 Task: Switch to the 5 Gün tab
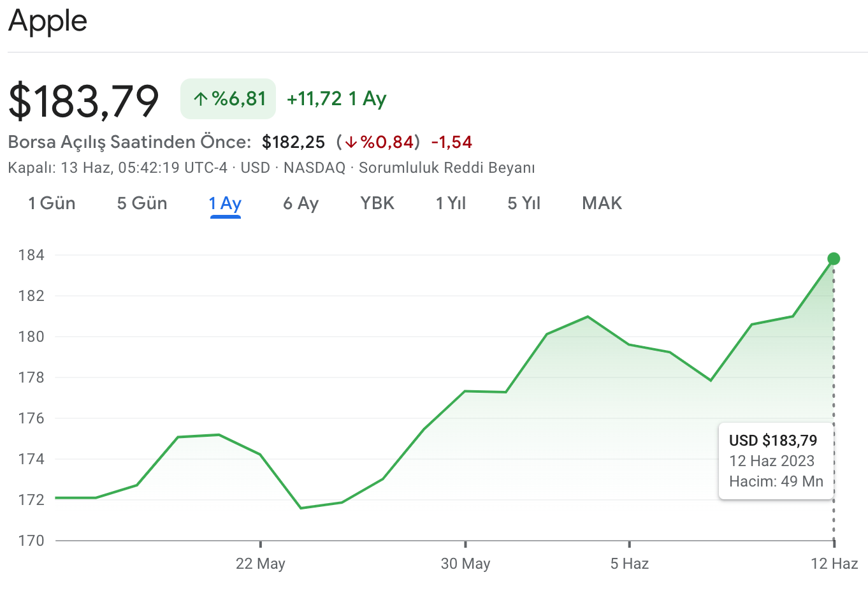(142, 203)
